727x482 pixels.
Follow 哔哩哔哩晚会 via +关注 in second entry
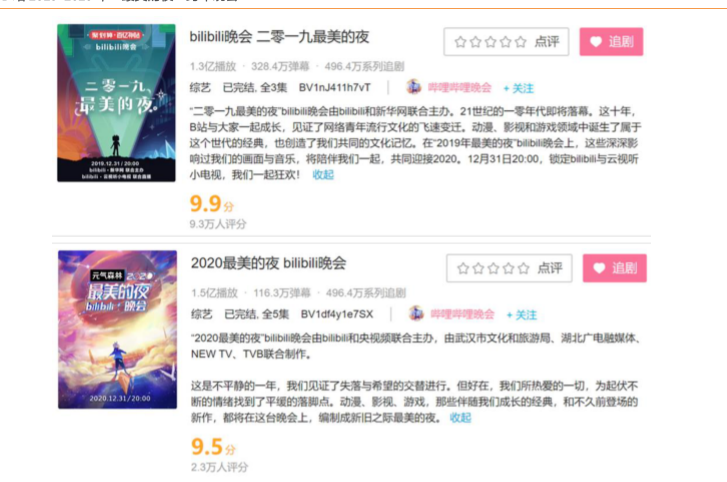[522, 315]
